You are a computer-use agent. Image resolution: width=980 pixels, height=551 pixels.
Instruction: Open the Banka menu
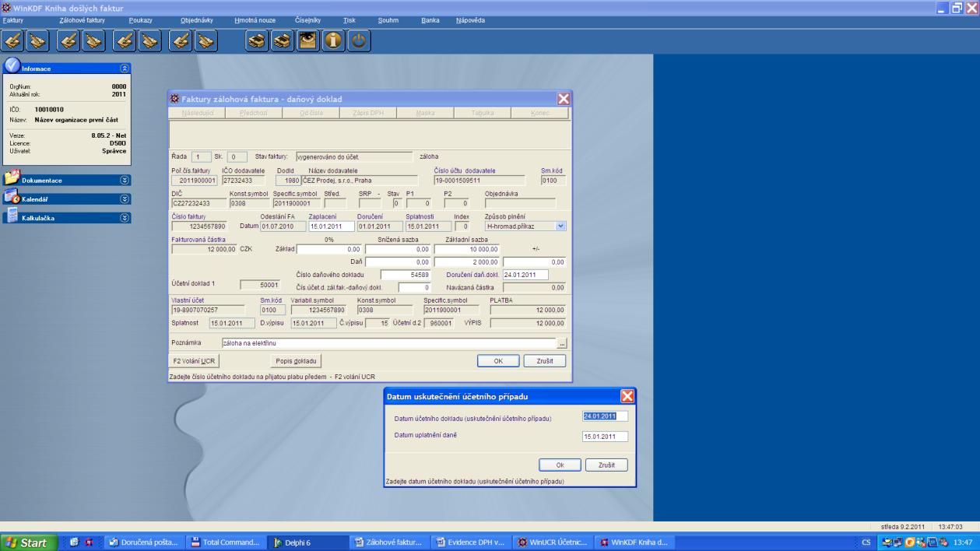click(x=430, y=19)
